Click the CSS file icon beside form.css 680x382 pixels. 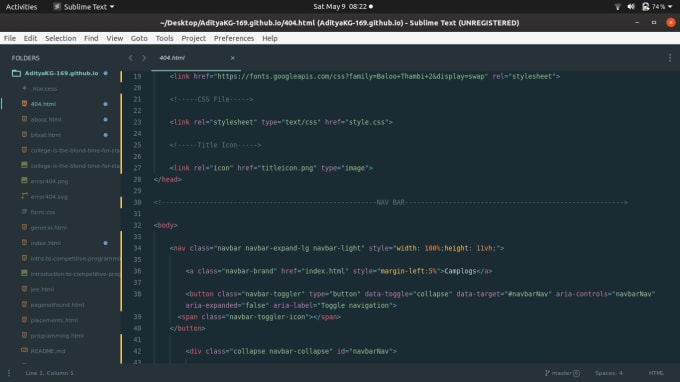pyautogui.click(x=24, y=212)
